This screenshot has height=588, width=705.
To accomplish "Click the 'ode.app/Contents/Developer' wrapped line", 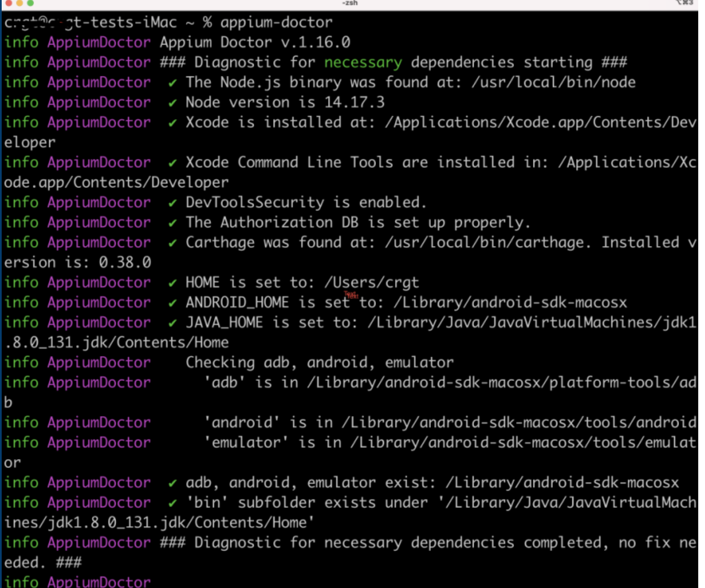I will (116, 183).
